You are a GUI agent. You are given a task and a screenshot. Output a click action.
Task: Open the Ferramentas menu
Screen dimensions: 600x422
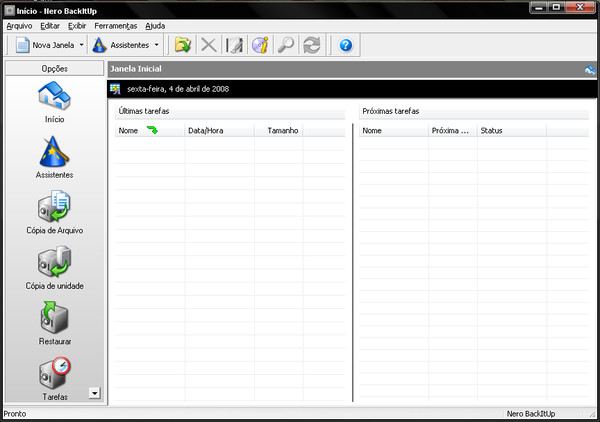[116, 26]
